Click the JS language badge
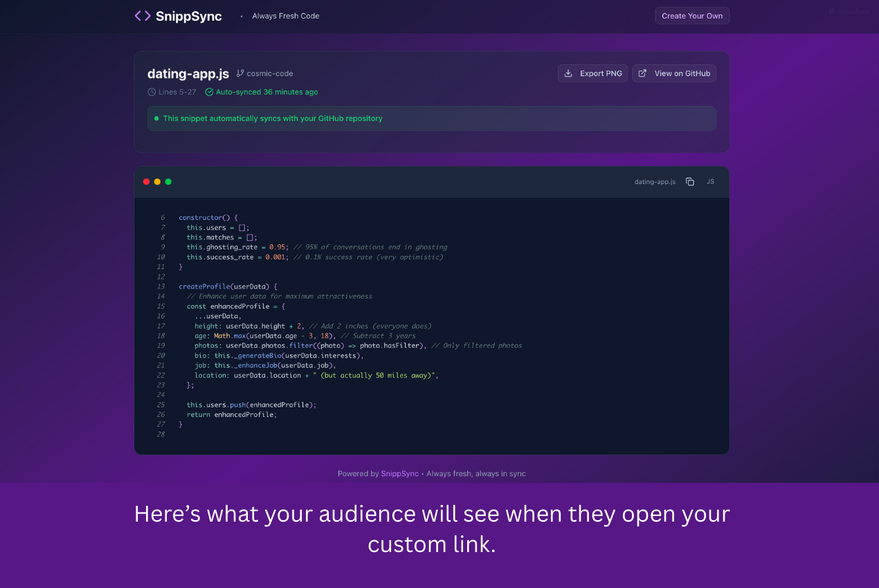Screen dimensions: 879x588 point(710,182)
